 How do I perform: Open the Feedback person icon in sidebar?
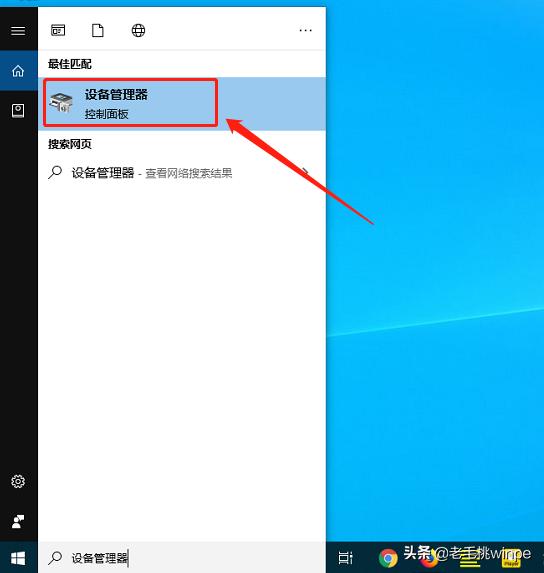18,521
